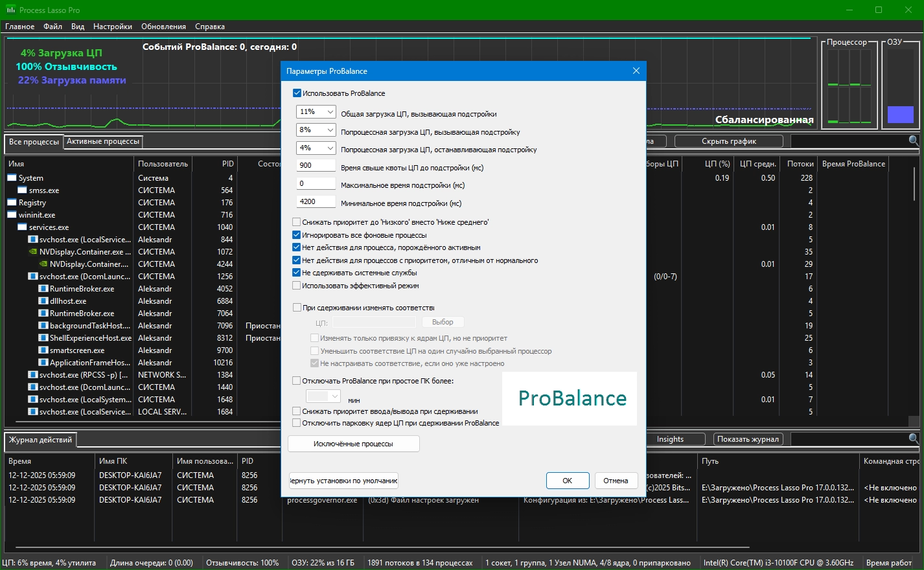Viewport: 924px width, 570px height.
Task: Switch to the 'Активные процессы' tab
Action: (103, 141)
